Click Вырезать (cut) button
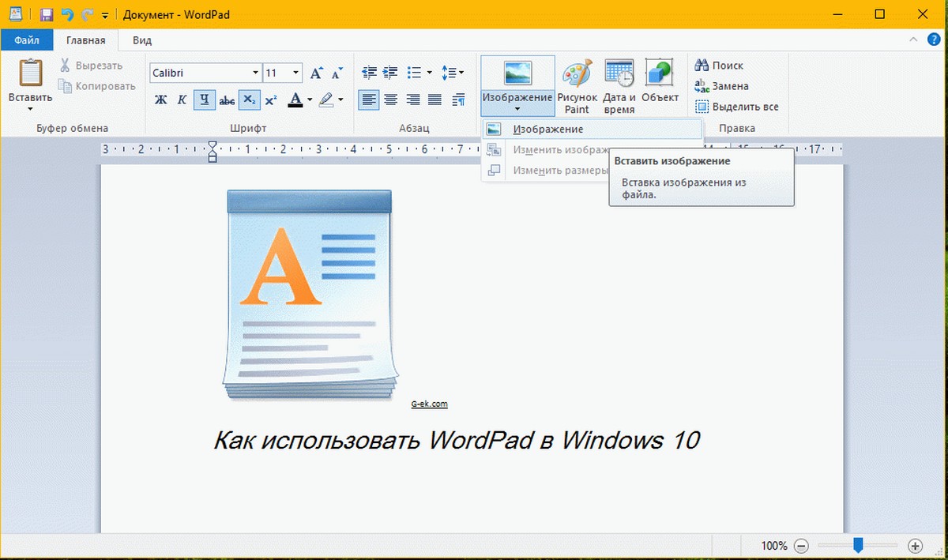This screenshot has height=560, width=948. tap(91, 66)
